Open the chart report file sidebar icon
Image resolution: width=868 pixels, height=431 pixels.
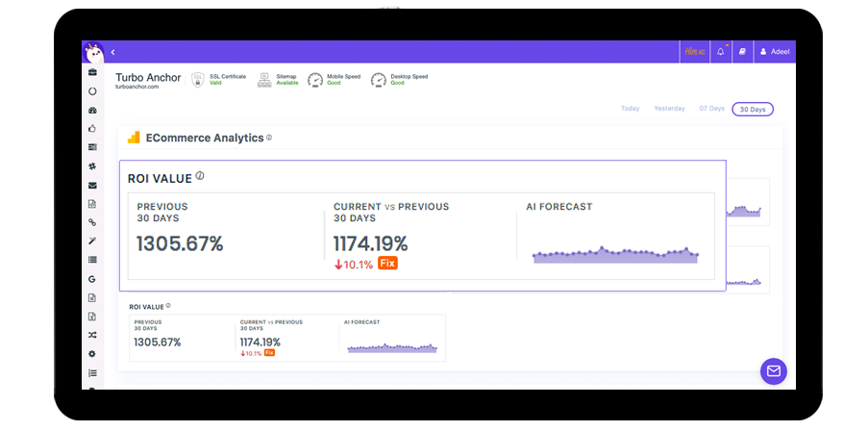92,204
